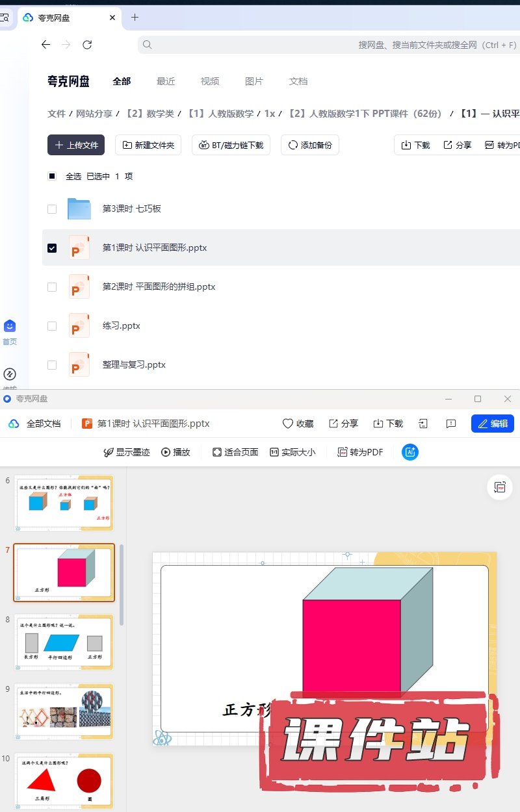Go back using the left arrow icon
Viewport: 520px width, 812px height.
[45, 45]
